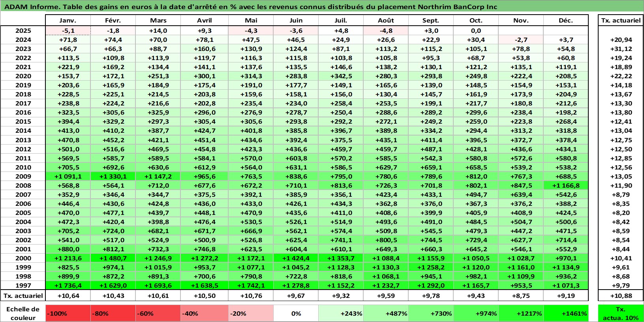Select the +730% color scale cell
Image resolution: width=644 pixels, height=322 pixels.
pos(431,313)
